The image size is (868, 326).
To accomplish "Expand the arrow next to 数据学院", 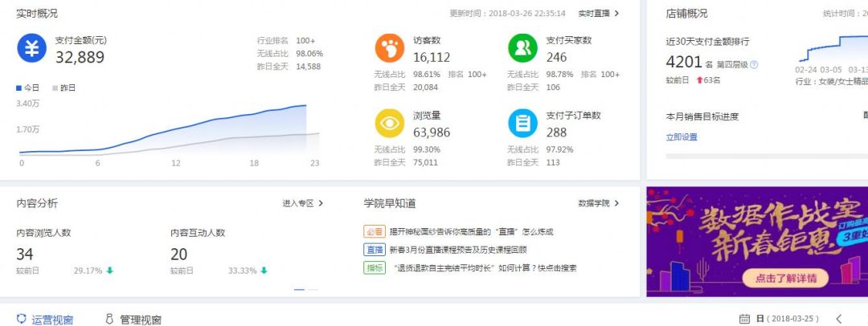I will click(x=616, y=204).
